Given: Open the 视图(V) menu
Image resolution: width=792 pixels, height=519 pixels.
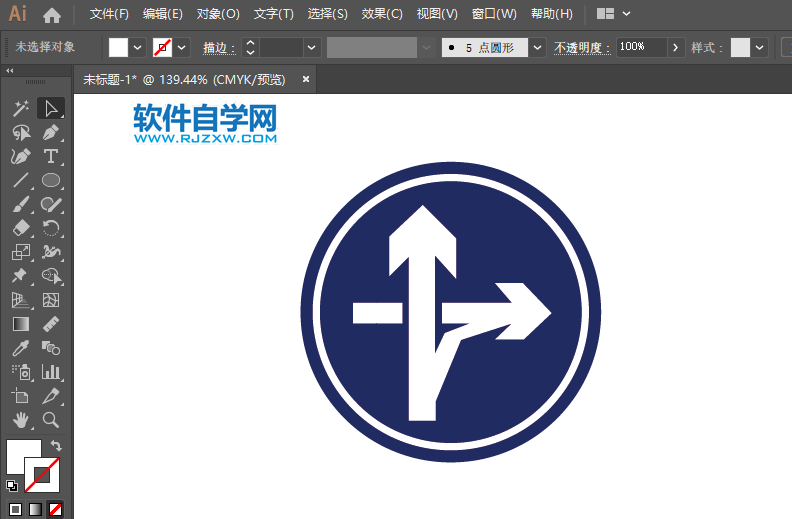Looking at the screenshot, I should click(437, 14).
